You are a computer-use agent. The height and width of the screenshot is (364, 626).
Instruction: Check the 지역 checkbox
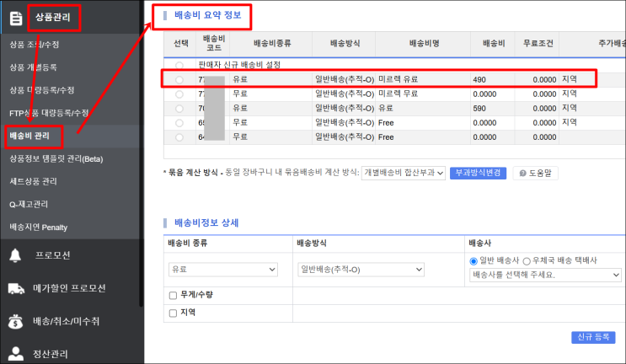(x=173, y=313)
